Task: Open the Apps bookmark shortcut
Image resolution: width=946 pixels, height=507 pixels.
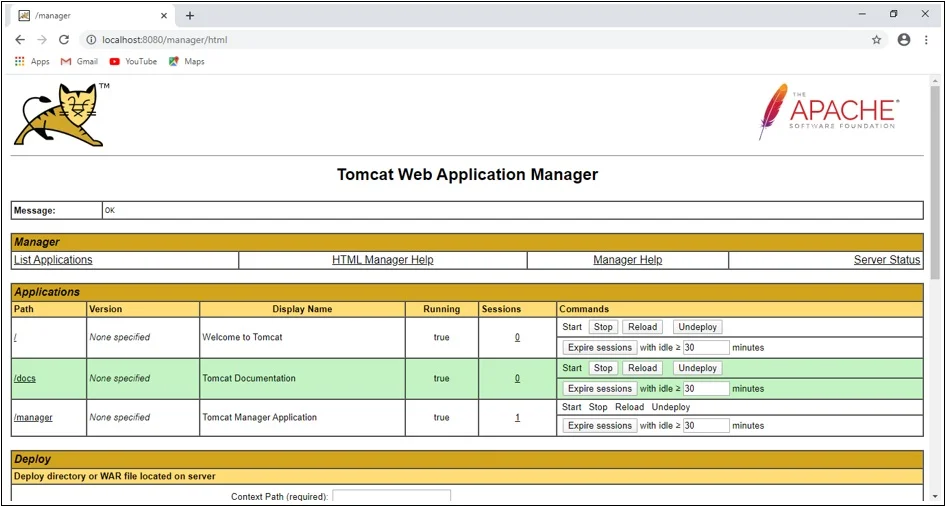Action: click(x=32, y=62)
